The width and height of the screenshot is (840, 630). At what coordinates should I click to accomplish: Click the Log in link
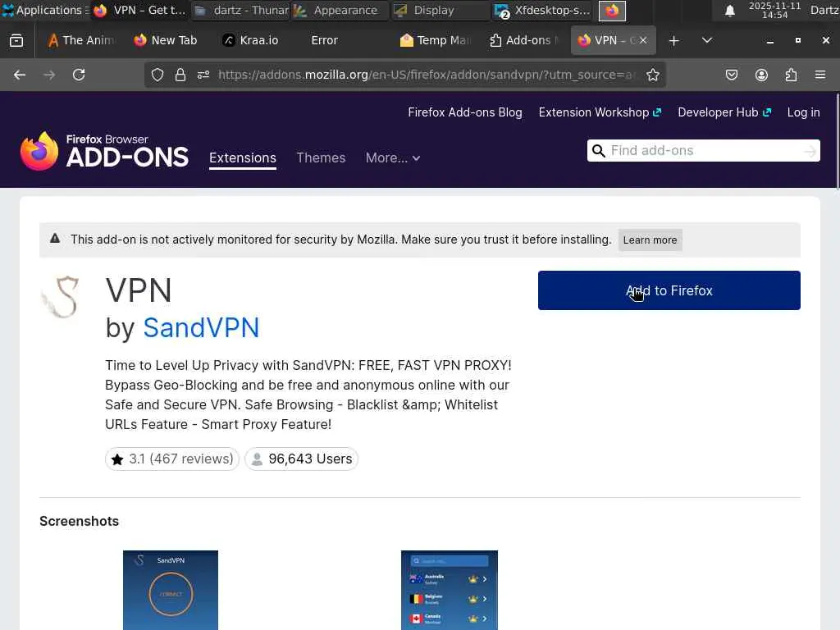(803, 112)
